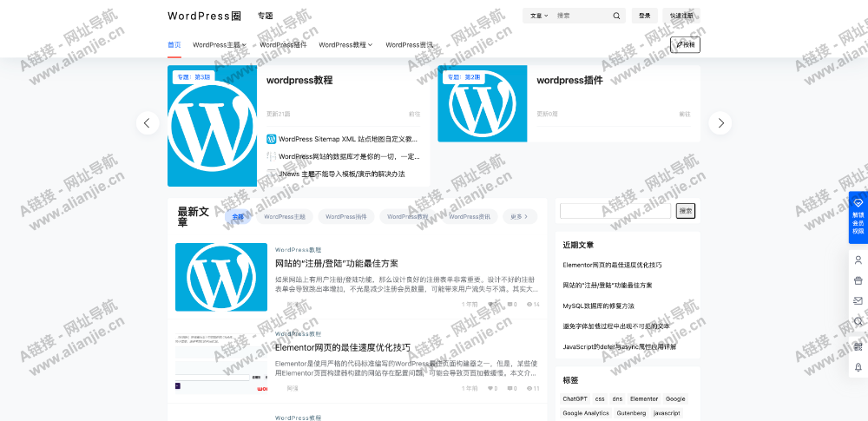Click the likes heart icon on Elementor article
868x421 pixels.
[x=490, y=388]
